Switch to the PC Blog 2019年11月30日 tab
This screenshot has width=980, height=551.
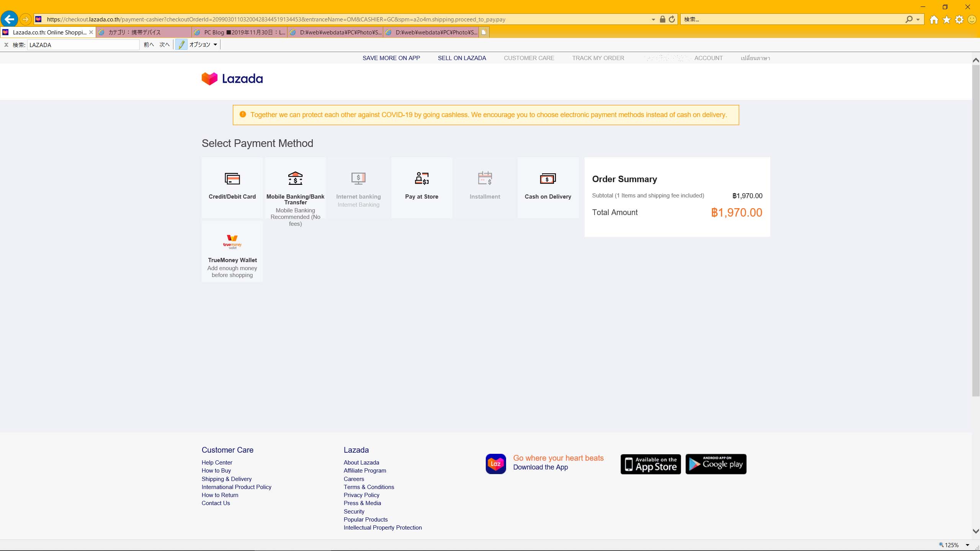(x=239, y=33)
